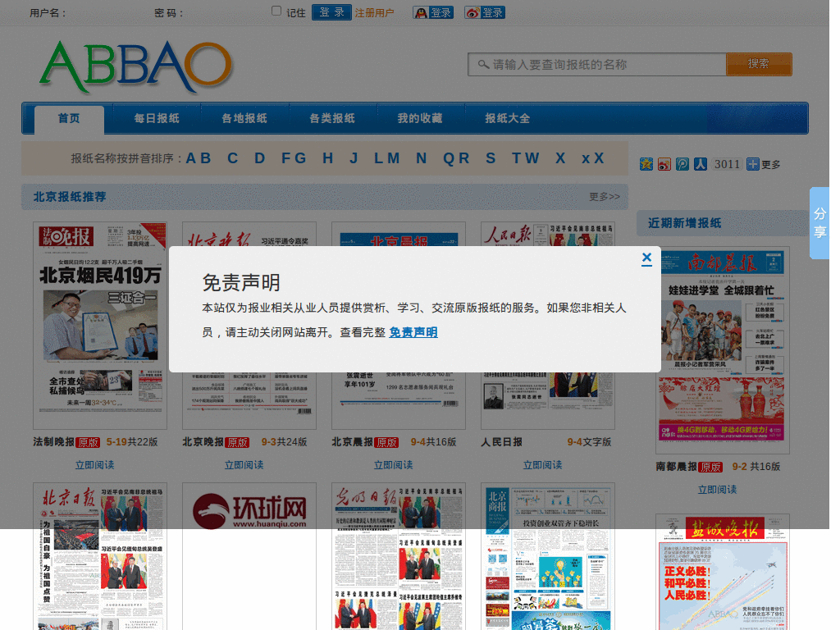This screenshot has height=630, width=840.
Task: Share to QQ Zone star icon
Action: tap(646, 164)
